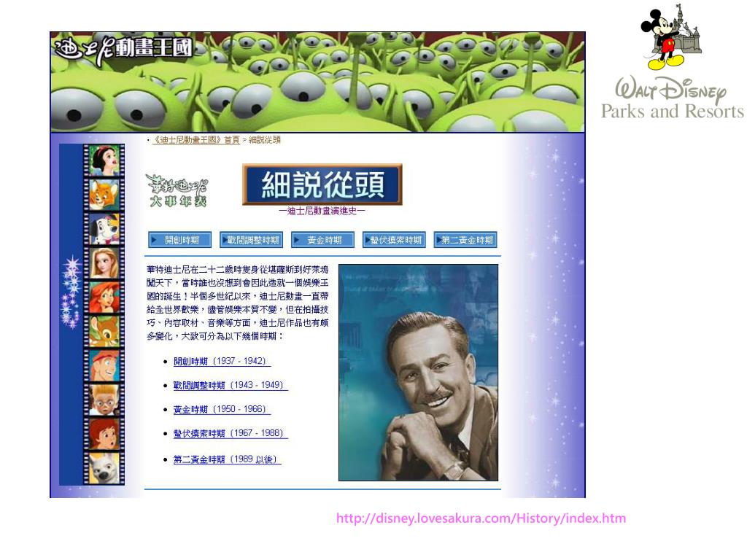
Task: Click the Hercules film strip thumbnail
Action: pos(104,365)
